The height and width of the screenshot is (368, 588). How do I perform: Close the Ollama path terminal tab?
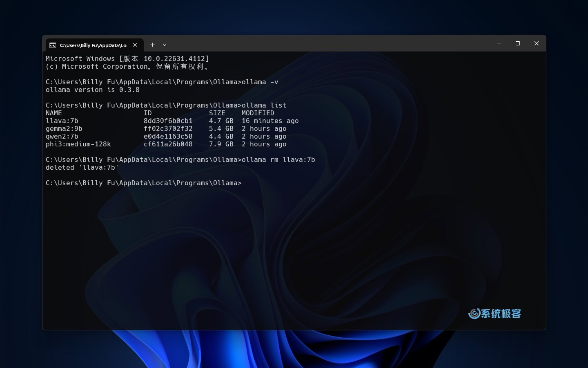135,45
